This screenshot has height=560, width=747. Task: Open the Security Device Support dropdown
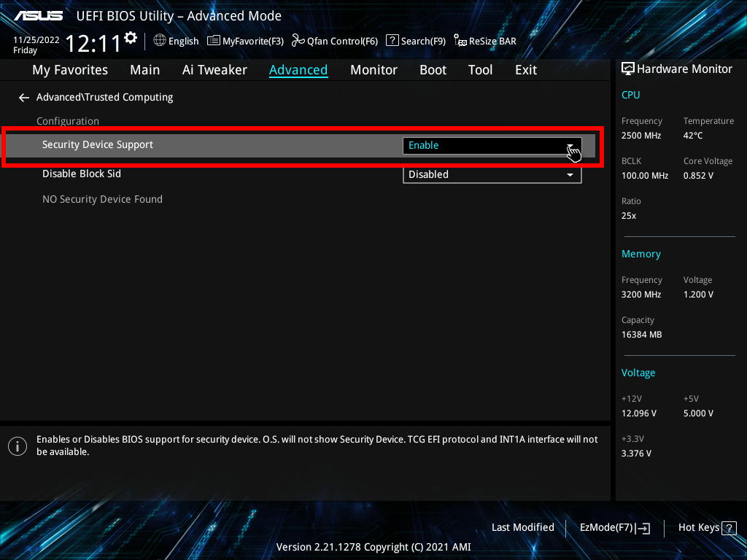point(492,145)
